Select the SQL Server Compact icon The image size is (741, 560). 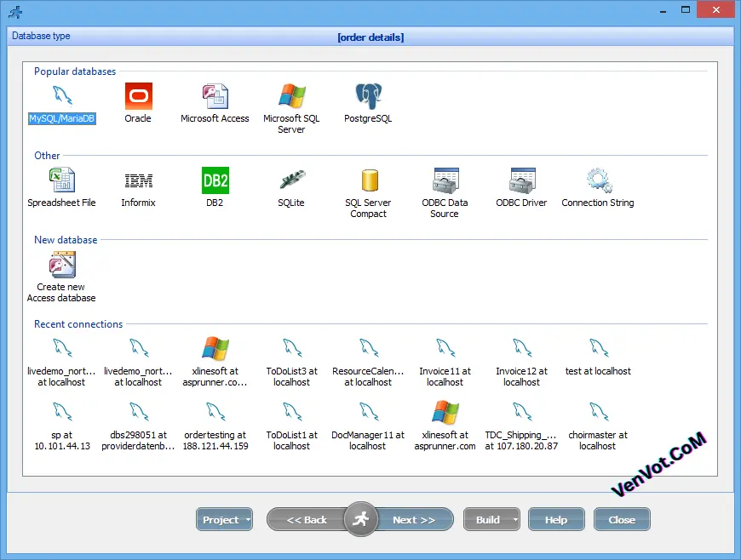pyautogui.click(x=368, y=180)
